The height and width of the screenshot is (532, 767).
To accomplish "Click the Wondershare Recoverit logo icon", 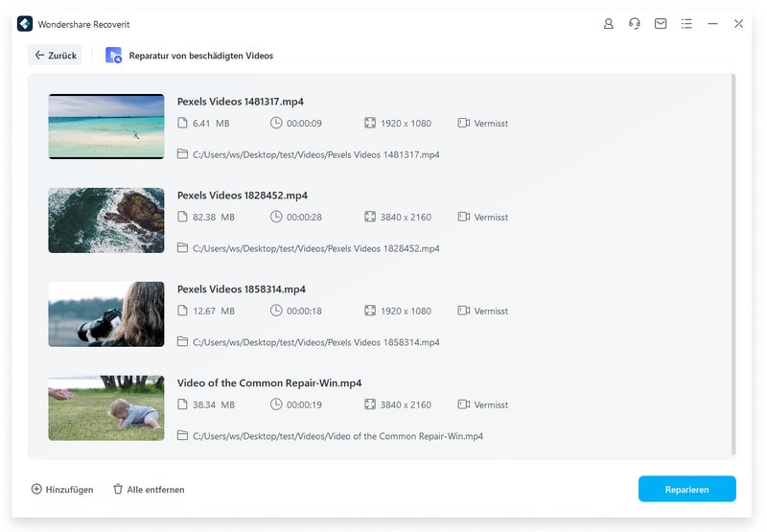I will point(25,24).
